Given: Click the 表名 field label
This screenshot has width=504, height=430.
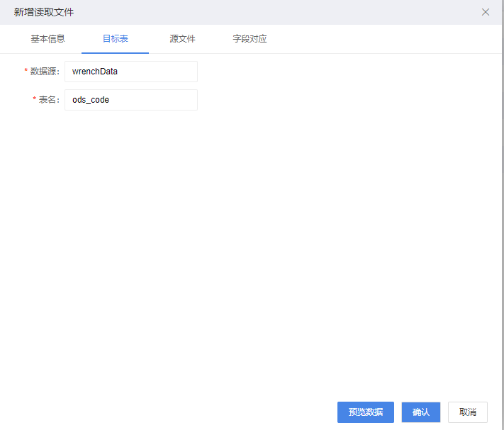Looking at the screenshot, I should [x=49, y=100].
